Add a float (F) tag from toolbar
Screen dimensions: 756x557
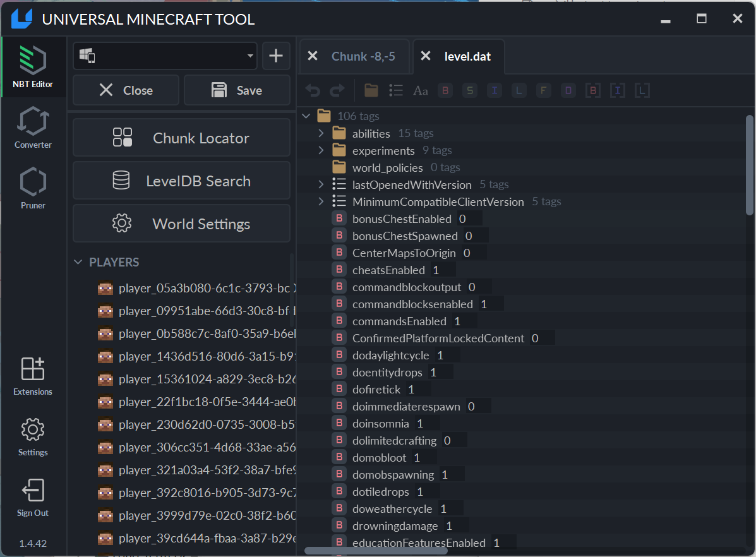point(543,91)
